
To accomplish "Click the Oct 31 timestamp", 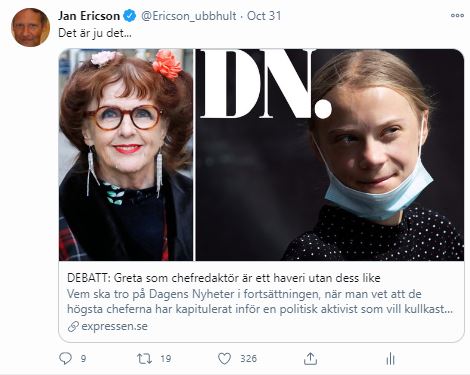I will [x=264, y=16].
